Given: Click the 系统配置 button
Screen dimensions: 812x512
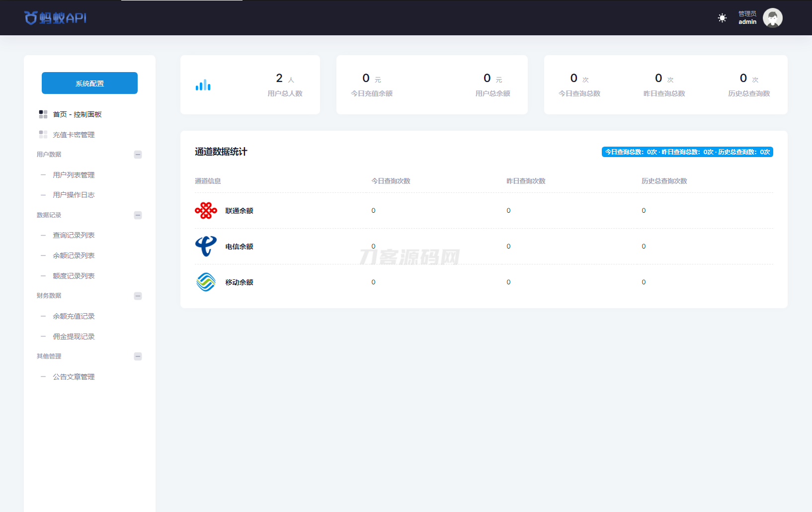Looking at the screenshot, I should [x=89, y=83].
